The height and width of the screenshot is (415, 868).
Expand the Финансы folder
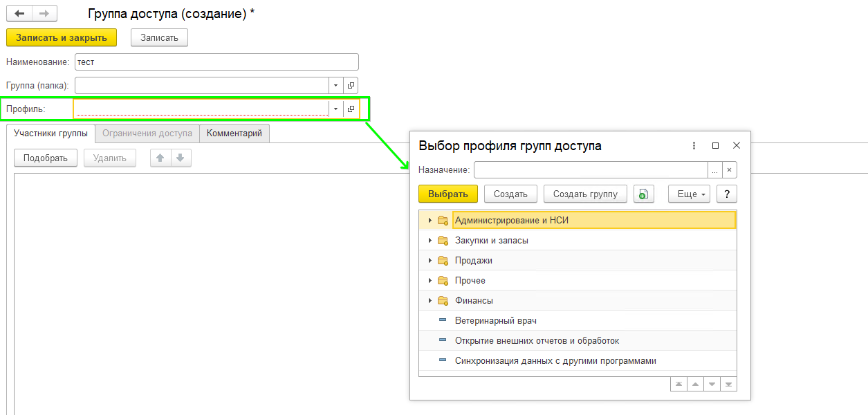coord(430,301)
